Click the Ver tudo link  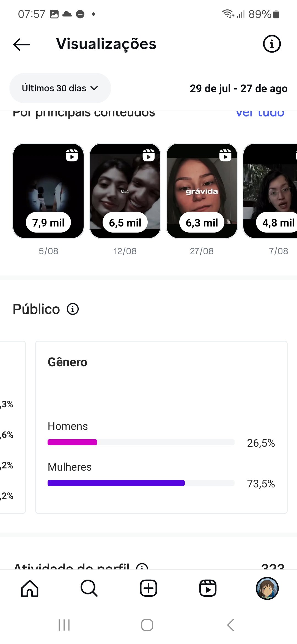click(260, 113)
